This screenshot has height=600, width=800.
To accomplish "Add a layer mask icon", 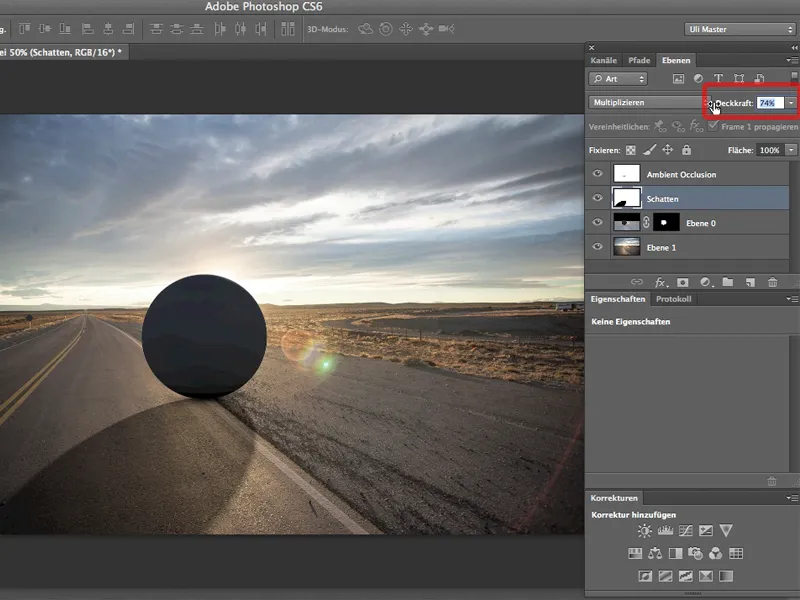I will tap(683, 282).
